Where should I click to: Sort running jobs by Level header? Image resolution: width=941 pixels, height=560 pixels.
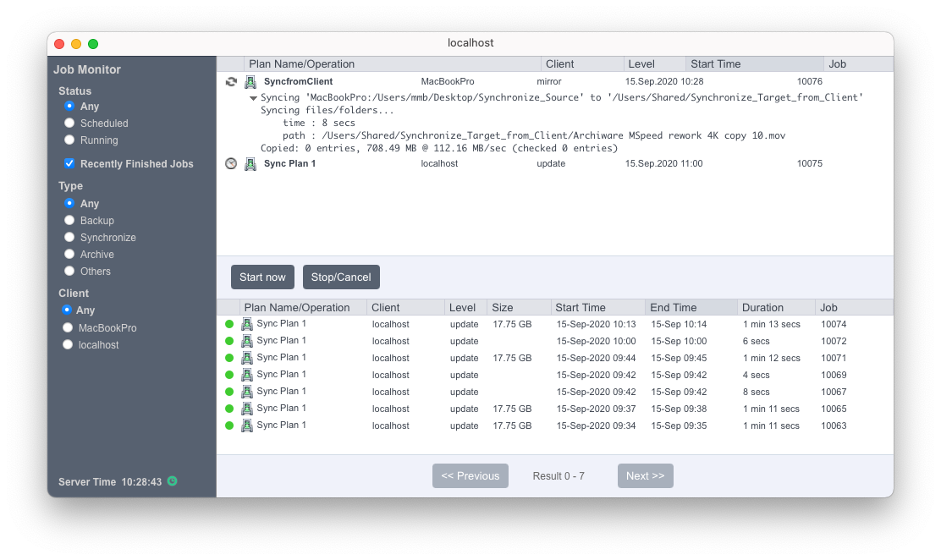(654, 64)
